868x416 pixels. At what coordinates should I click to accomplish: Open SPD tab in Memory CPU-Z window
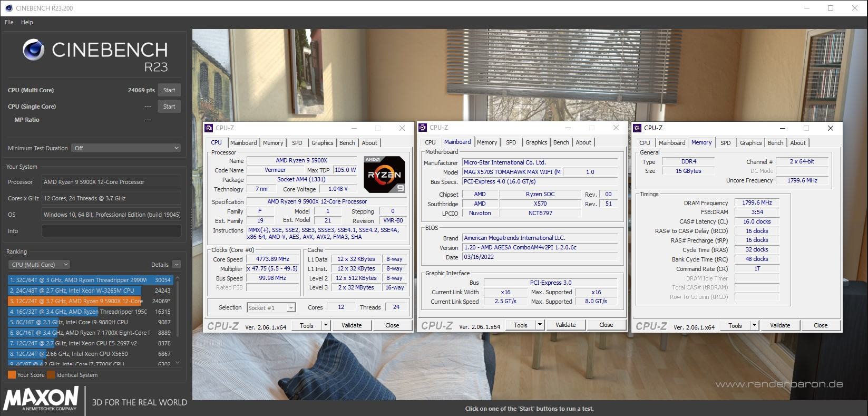(x=726, y=143)
